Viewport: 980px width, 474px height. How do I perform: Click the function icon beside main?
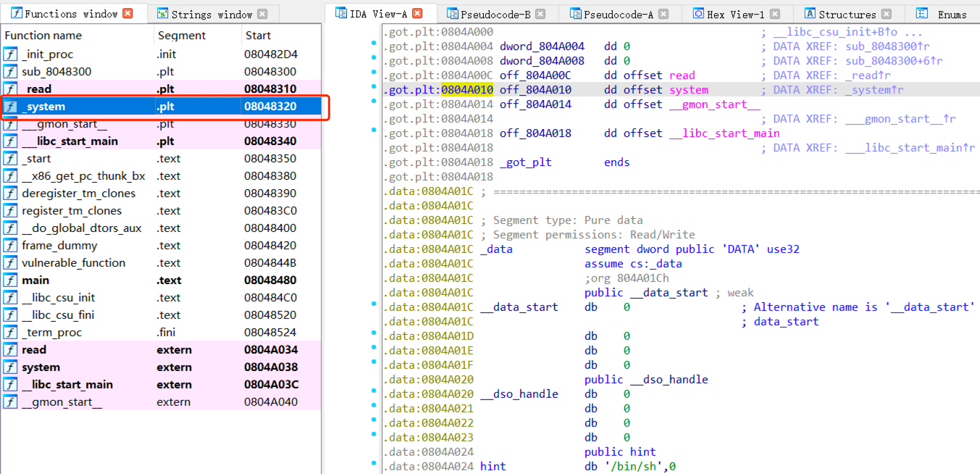[11, 280]
